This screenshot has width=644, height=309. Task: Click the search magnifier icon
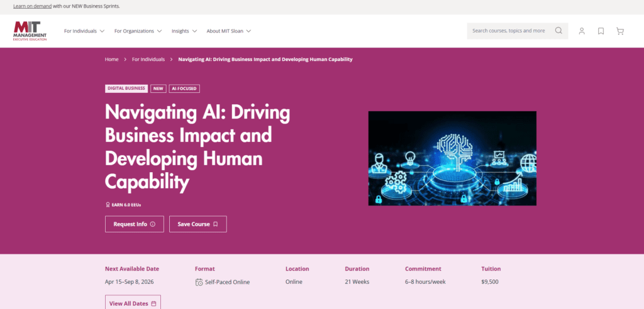[558, 31]
